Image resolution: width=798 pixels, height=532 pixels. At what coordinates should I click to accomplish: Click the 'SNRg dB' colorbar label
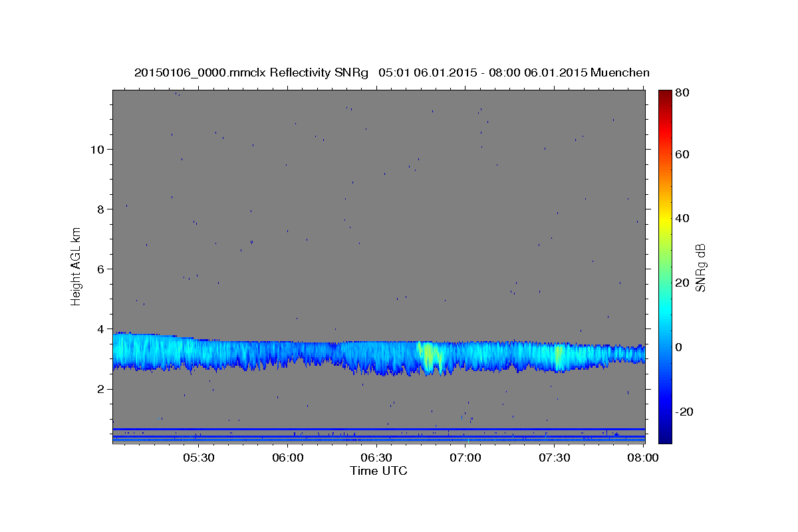click(700, 267)
